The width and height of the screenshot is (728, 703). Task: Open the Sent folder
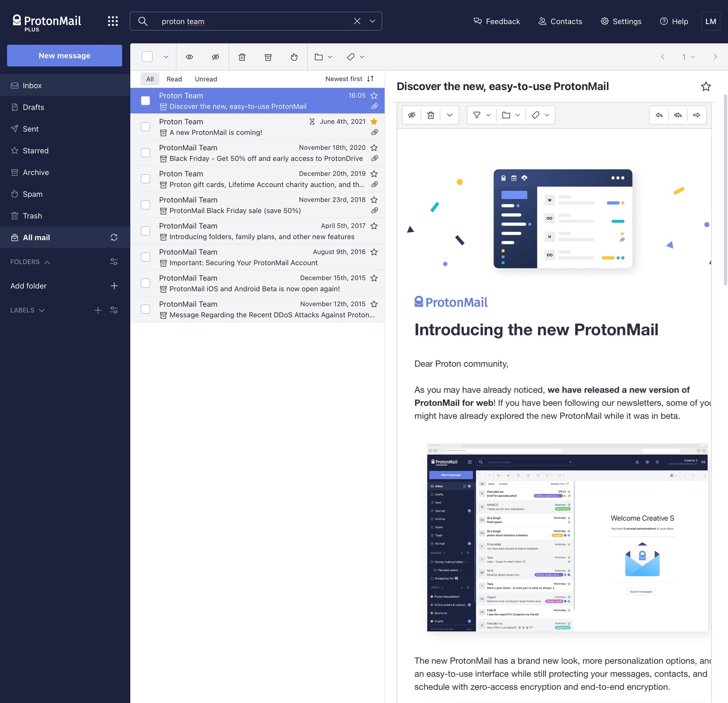coord(65,129)
